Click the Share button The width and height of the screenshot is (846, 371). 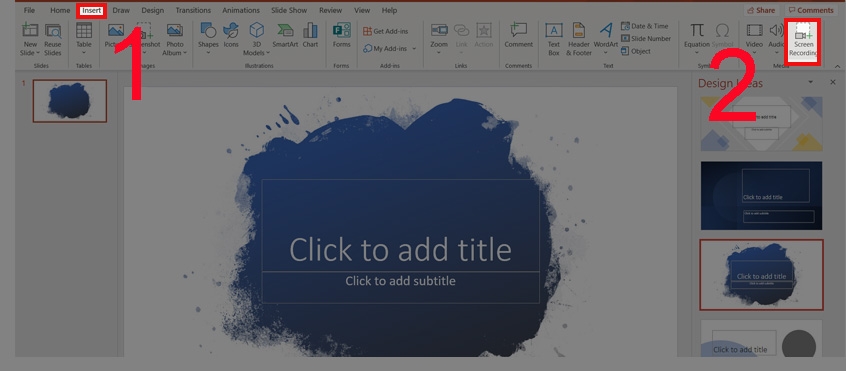pyautogui.click(x=761, y=10)
